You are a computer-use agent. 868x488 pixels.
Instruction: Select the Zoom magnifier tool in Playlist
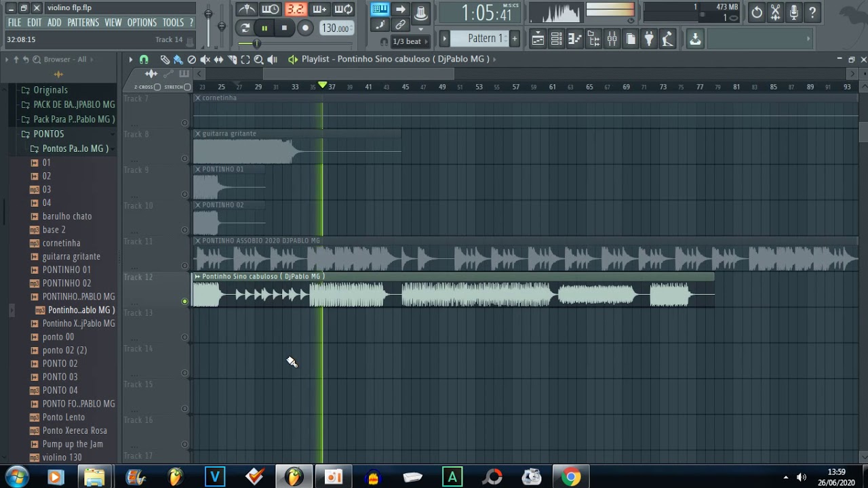(258, 60)
